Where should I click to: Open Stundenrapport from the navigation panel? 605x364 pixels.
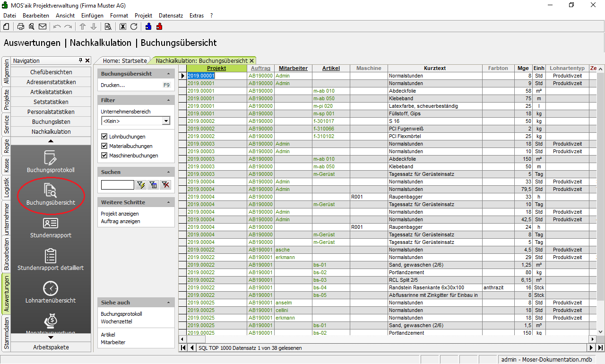pyautogui.click(x=51, y=227)
